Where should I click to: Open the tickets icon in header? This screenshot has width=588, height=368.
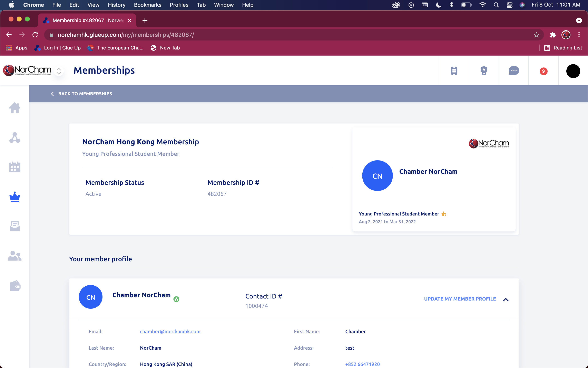pos(454,71)
